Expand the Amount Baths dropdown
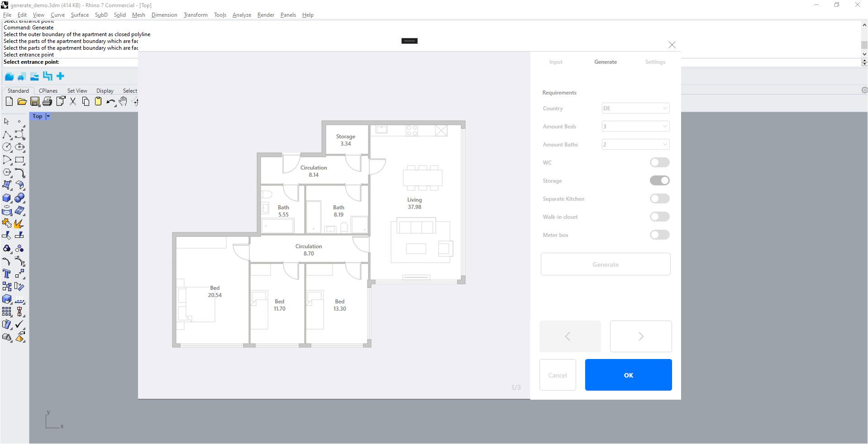Image resolution: width=868 pixels, height=444 pixels. (635, 145)
